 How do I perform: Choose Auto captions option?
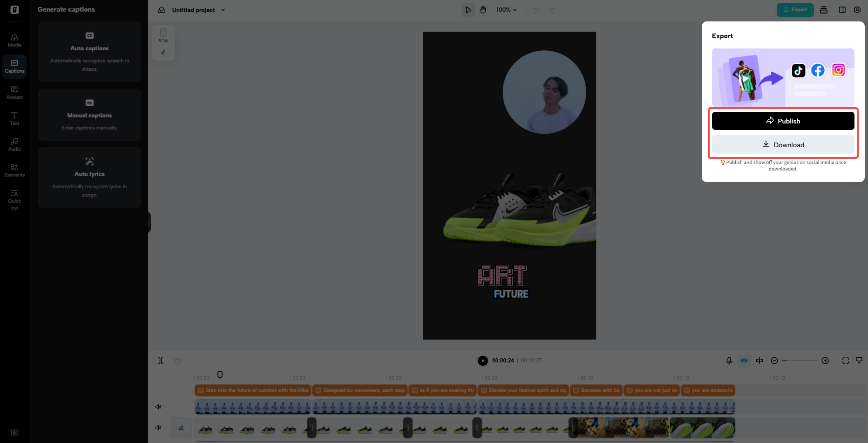pyautogui.click(x=89, y=52)
